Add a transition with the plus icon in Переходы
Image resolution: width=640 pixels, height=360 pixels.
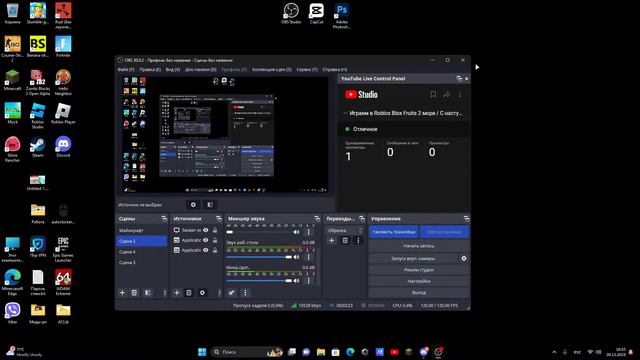(331, 240)
